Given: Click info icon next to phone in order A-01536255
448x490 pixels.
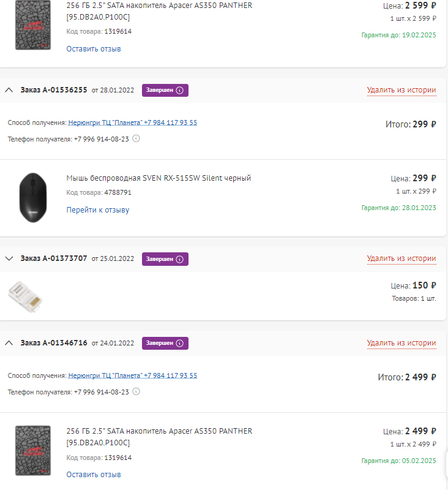Looking at the screenshot, I should pyautogui.click(x=136, y=138).
